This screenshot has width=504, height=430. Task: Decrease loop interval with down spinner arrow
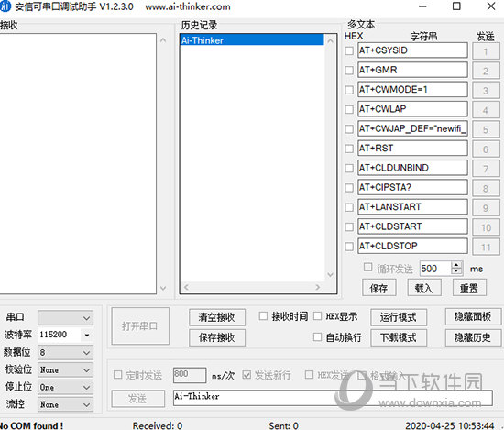click(x=456, y=271)
